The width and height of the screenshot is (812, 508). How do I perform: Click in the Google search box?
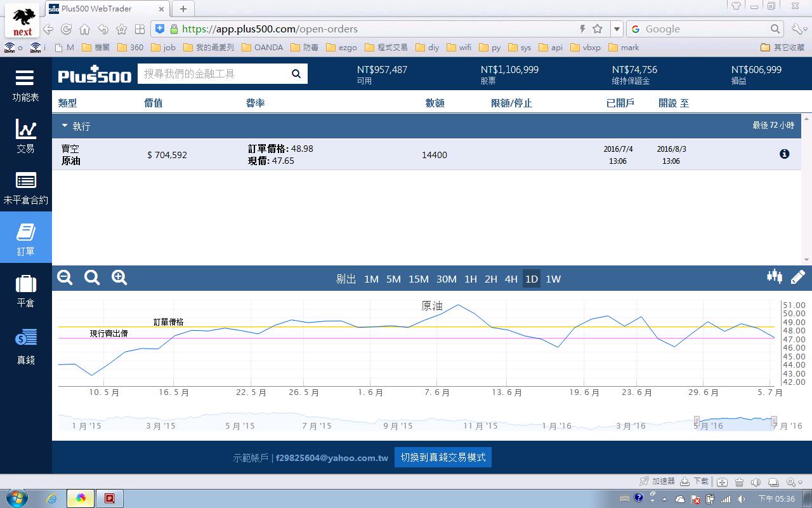point(704,29)
